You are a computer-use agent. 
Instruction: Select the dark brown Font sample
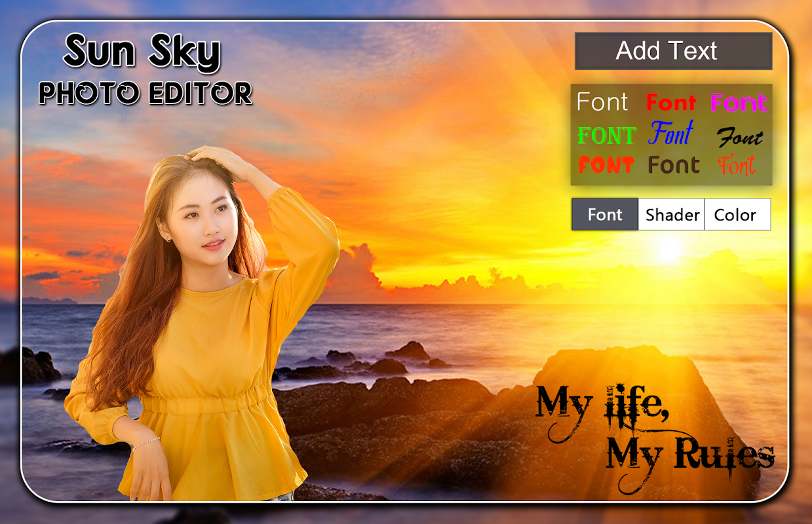[x=674, y=164]
